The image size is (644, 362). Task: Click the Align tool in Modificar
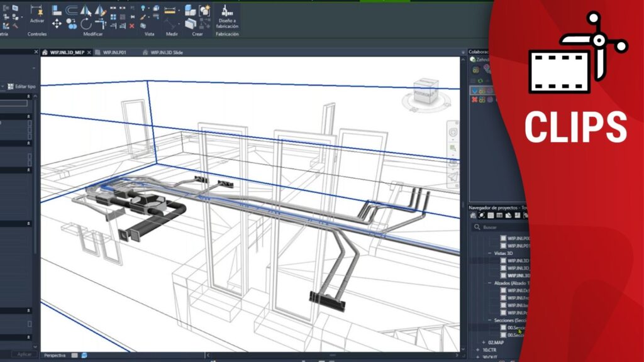[x=57, y=10]
